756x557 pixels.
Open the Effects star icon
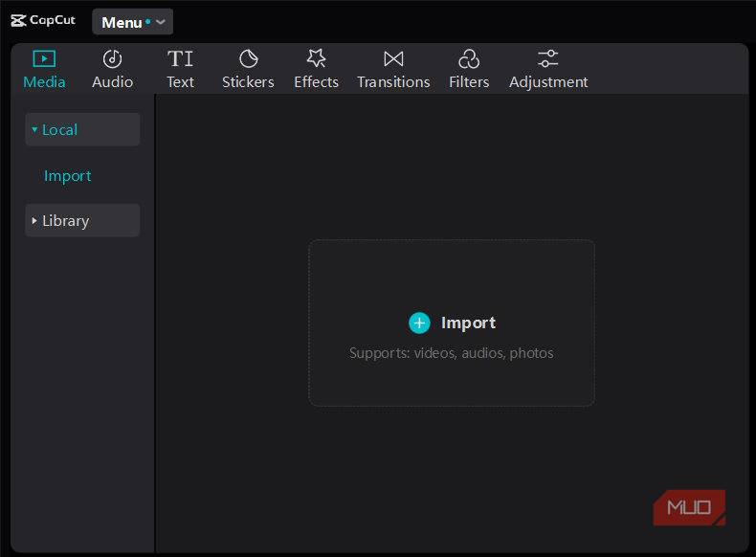click(x=317, y=58)
